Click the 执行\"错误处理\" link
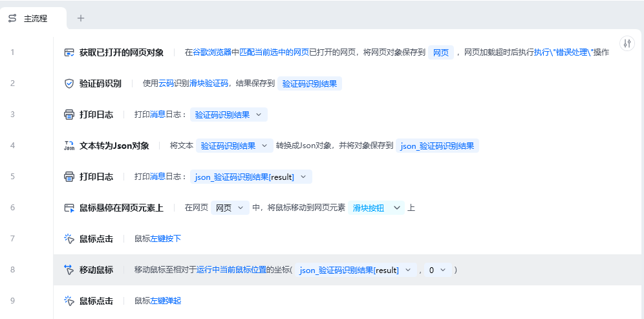The width and height of the screenshot is (644, 319). [564, 52]
